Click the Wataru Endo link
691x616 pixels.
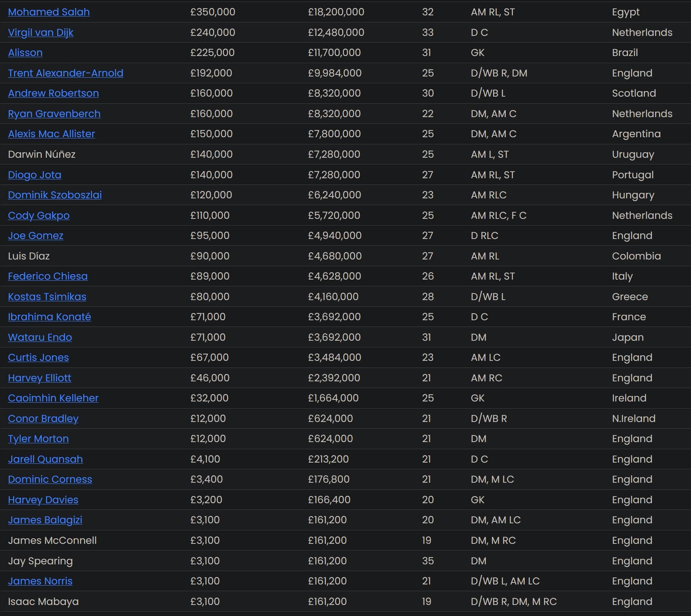coord(40,337)
